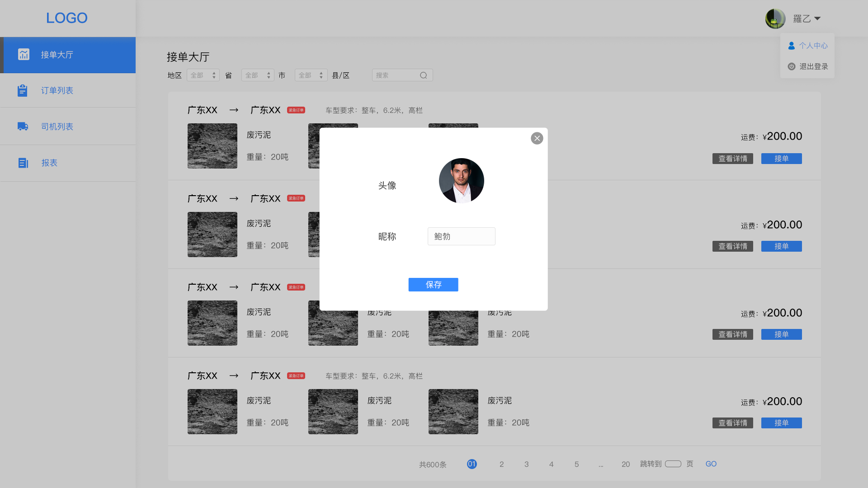Select 退出登录 from the user dropdown

click(x=807, y=66)
